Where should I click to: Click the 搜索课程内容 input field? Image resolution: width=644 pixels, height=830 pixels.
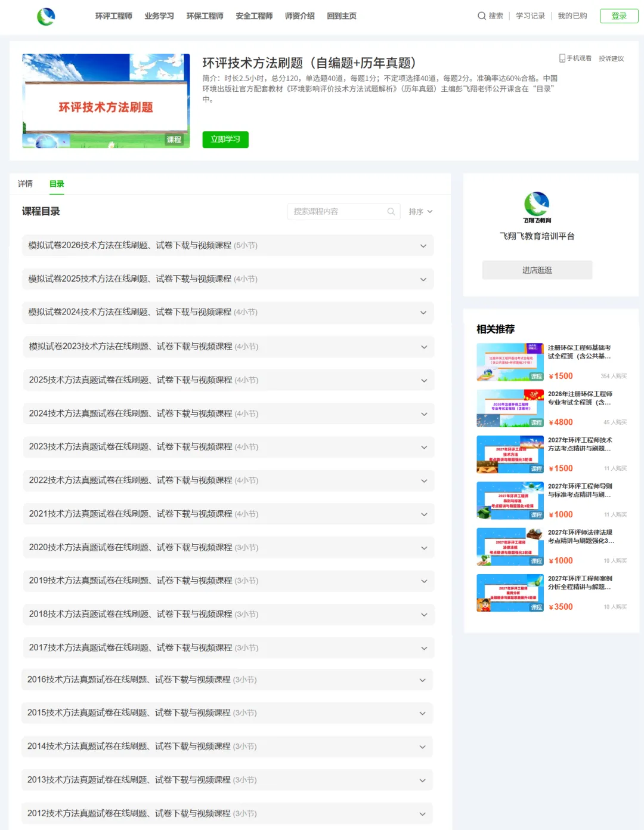(343, 211)
